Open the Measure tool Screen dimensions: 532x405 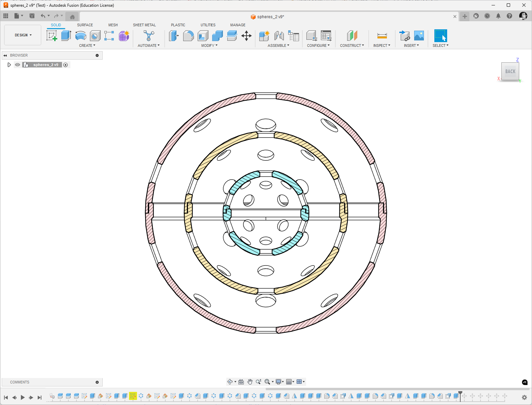coord(382,36)
